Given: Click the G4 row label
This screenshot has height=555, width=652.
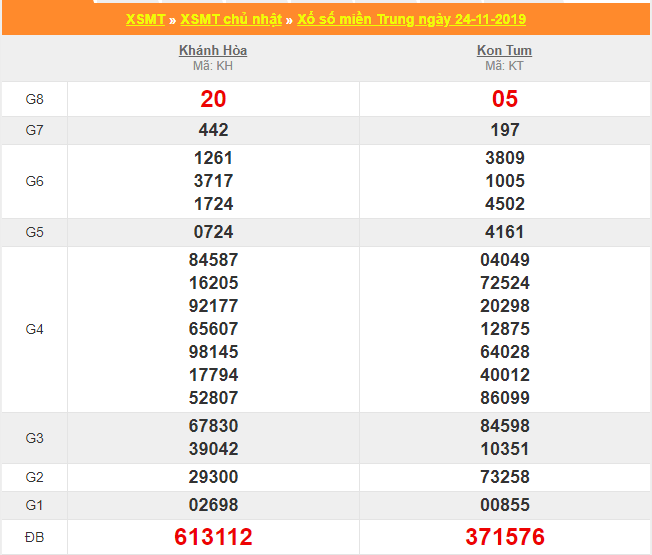Looking at the screenshot, I should 34,329.
